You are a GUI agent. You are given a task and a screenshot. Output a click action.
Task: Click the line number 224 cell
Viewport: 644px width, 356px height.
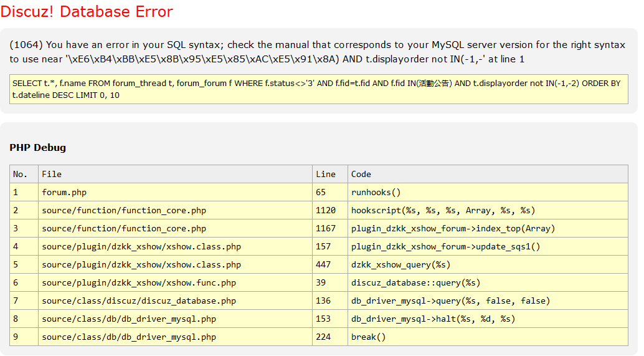(x=323, y=337)
